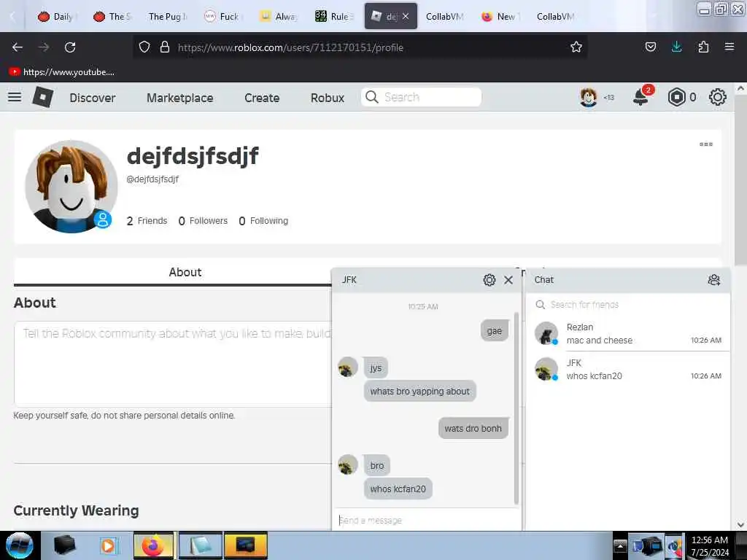Click the taskbar clock showing 12:56 AM
Image resolution: width=747 pixels, height=560 pixels.
[710, 545]
